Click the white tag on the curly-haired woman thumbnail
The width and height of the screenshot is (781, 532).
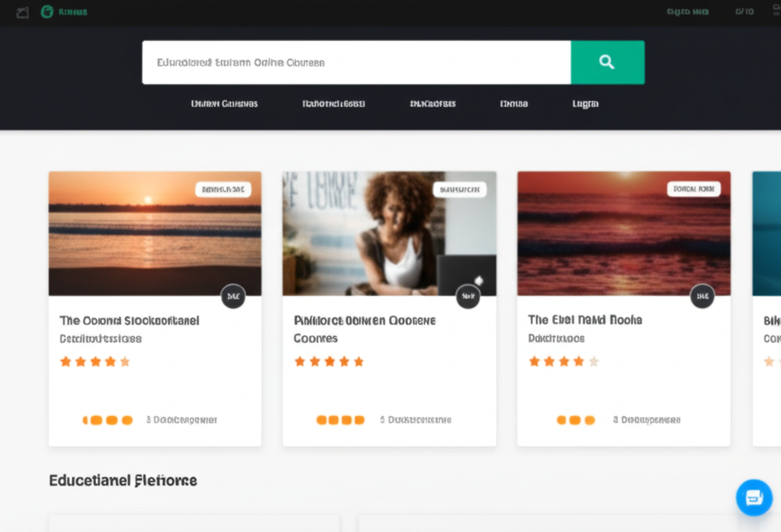tap(459, 189)
